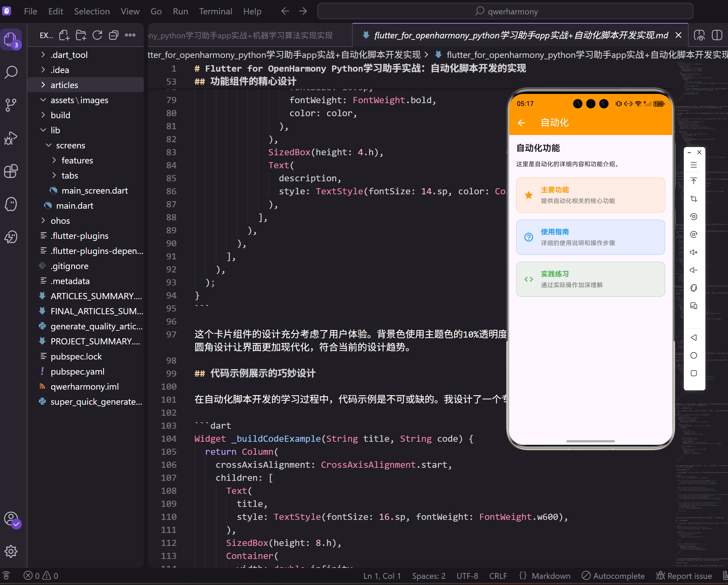Click New File icon in explorer

tap(64, 35)
